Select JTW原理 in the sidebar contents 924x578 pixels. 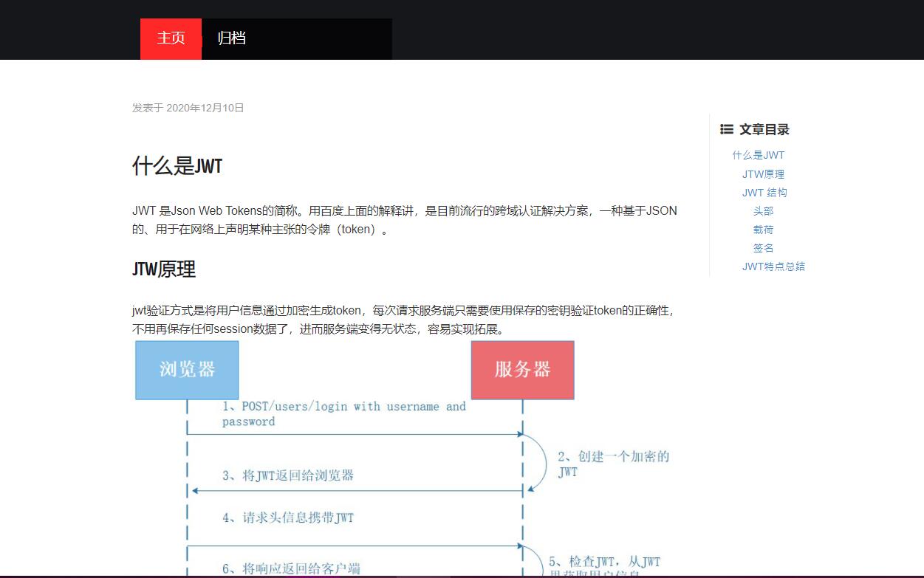[763, 174]
